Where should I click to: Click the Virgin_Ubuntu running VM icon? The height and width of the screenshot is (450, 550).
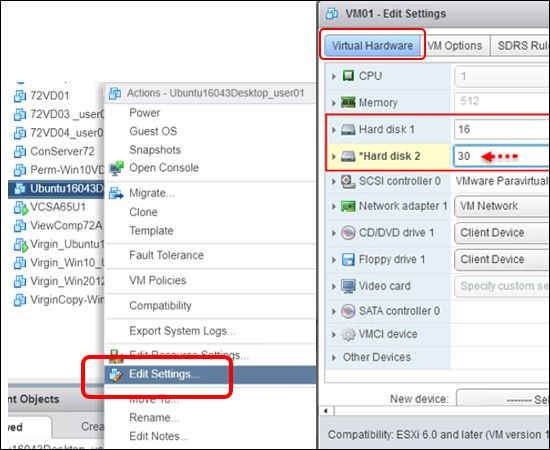[20, 245]
